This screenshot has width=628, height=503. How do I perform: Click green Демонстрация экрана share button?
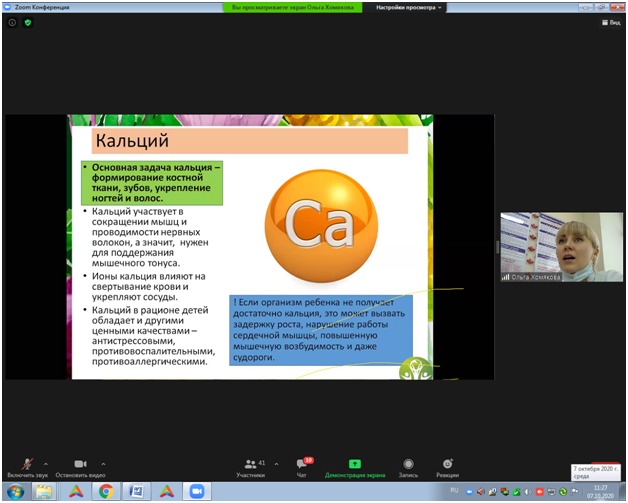coord(354,467)
